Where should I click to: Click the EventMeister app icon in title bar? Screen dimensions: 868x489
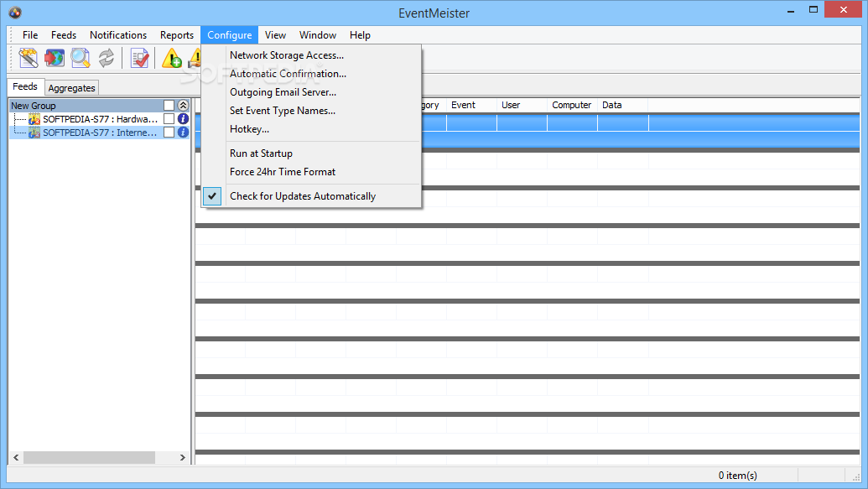click(15, 13)
